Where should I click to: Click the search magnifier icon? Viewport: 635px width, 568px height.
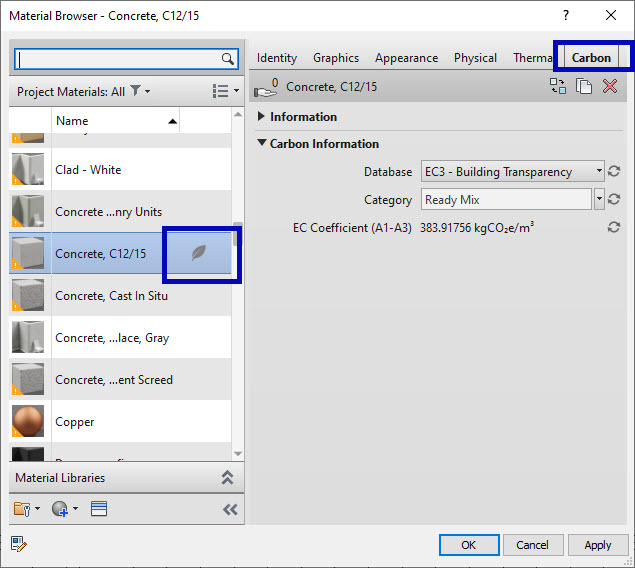coord(228,59)
